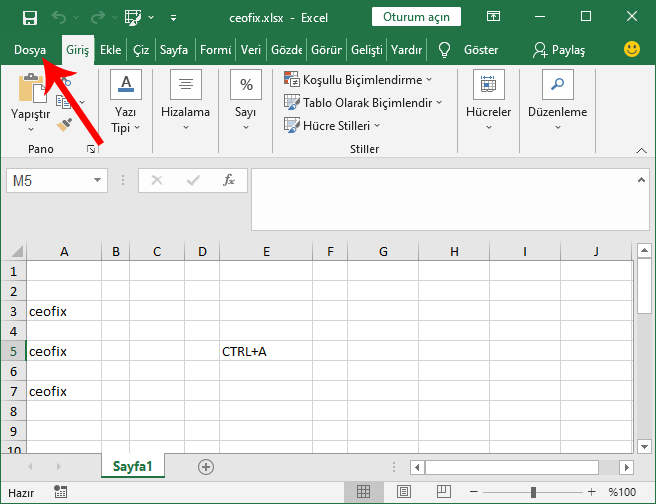Image resolution: width=656 pixels, height=504 pixels.
Task: Switch to the Giriş tab
Action: (78, 50)
